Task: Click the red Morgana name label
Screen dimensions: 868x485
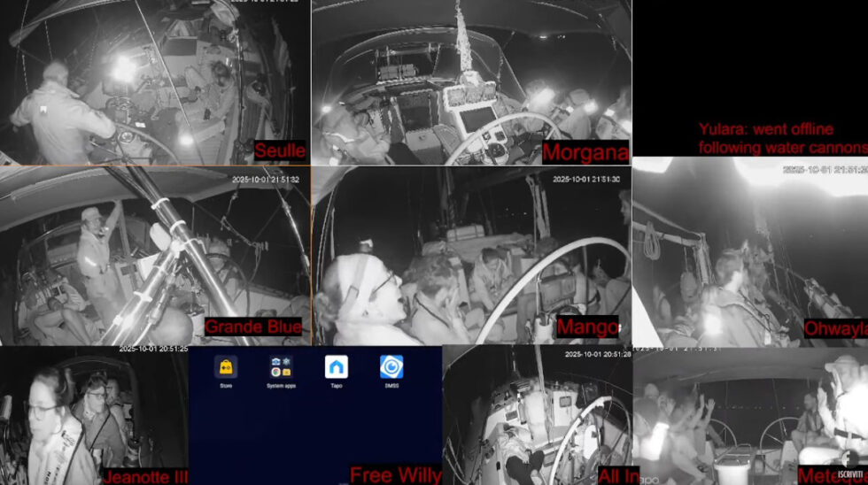Action: tap(585, 152)
